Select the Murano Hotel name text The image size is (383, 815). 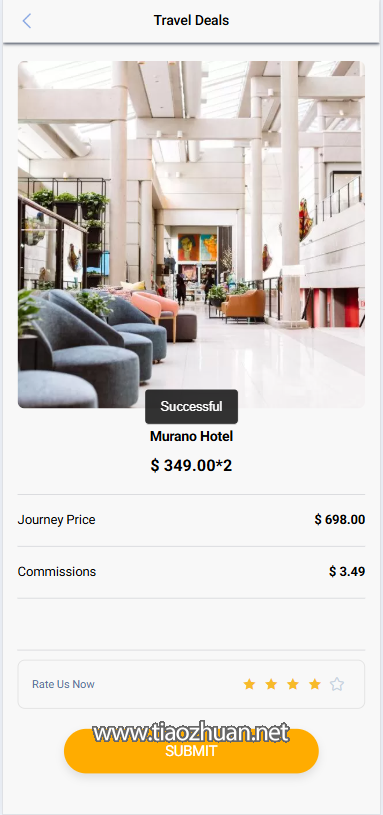pyautogui.click(x=191, y=437)
